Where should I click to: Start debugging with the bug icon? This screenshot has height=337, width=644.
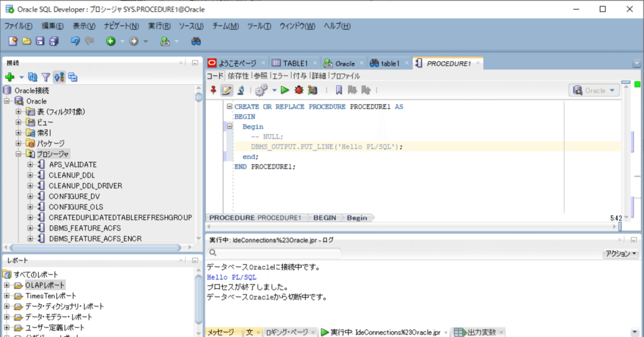click(298, 90)
